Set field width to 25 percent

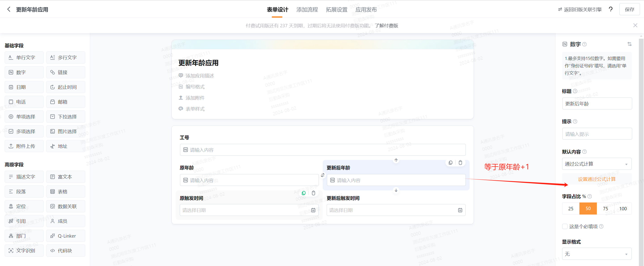[571, 209]
